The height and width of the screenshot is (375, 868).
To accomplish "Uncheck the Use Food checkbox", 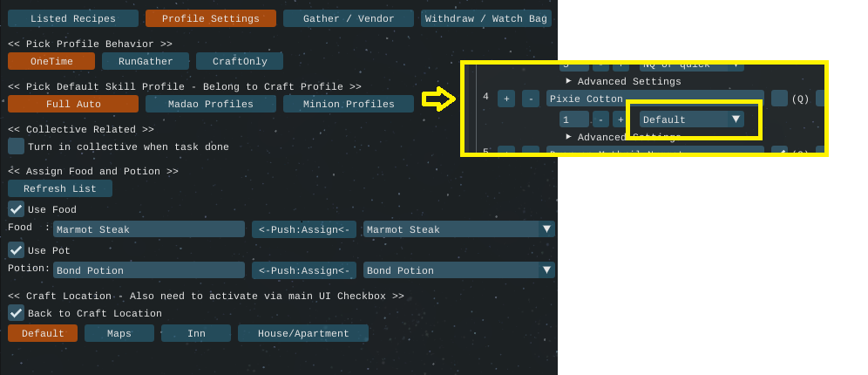I will [16, 209].
